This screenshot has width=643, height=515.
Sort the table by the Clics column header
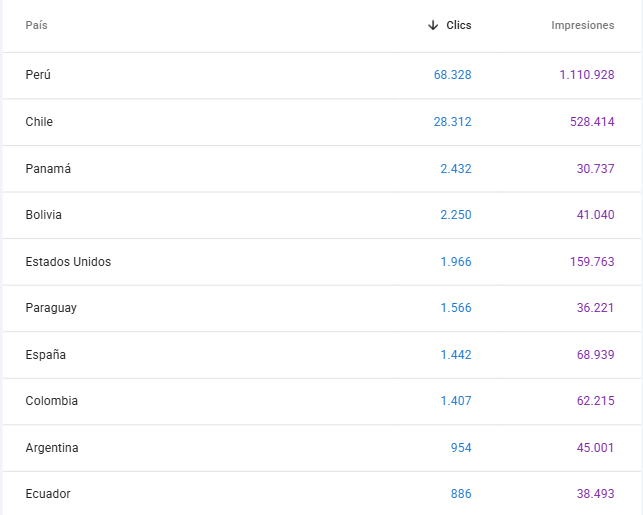(x=458, y=25)
